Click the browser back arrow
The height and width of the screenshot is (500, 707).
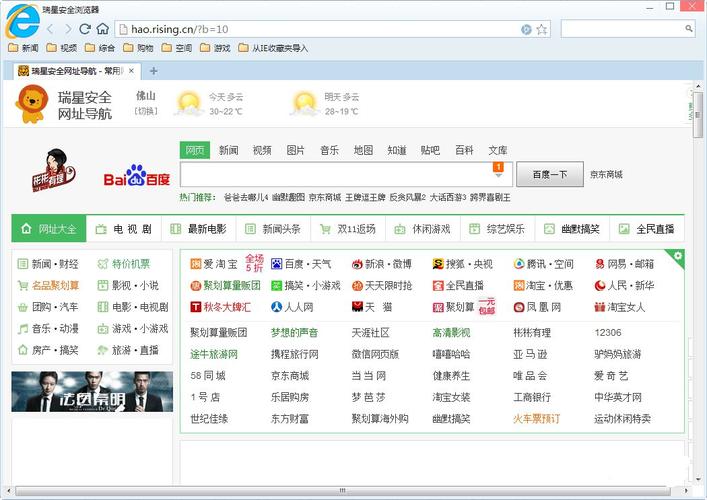pyautogui.click(x=50, y=29)
